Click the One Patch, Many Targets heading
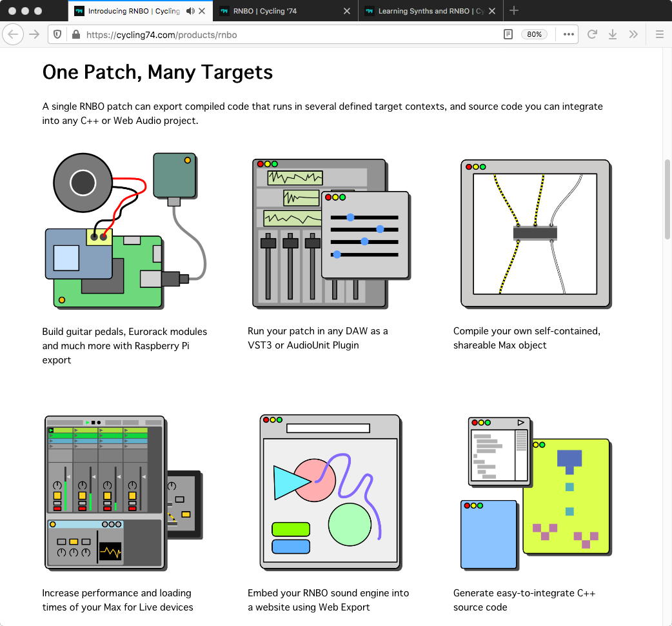This screenshot has height=626, width=672. tap(157, 72)
